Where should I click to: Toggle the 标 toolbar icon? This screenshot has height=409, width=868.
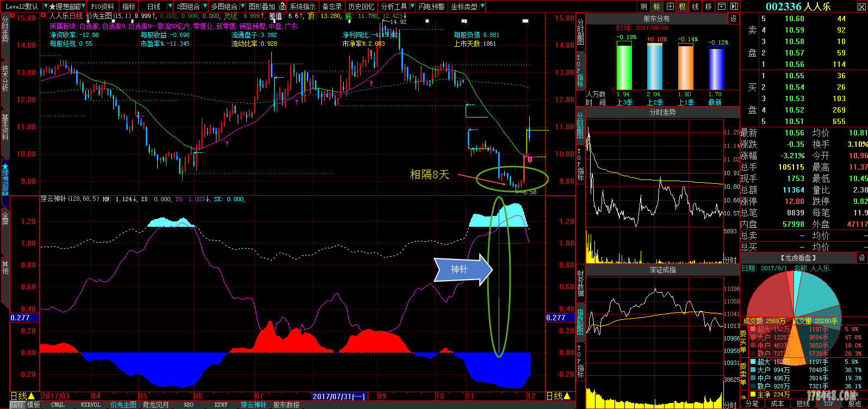(x=657, y=7)
